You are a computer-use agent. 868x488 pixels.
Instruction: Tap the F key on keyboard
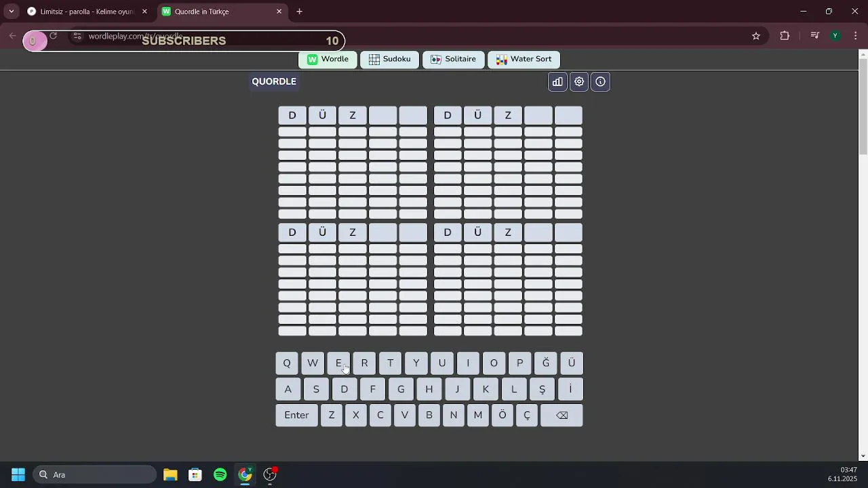tap(372, 389)
